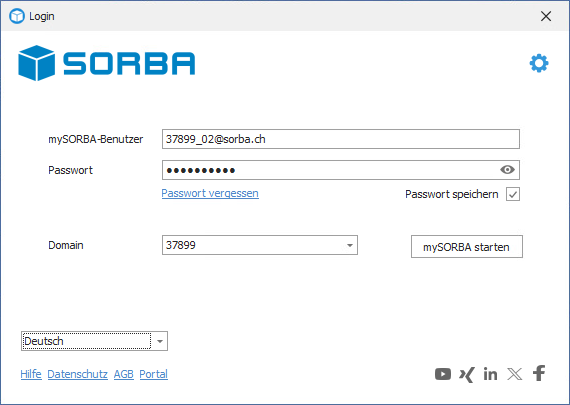Open the Facebook social icon
This screenshot has width=570, height=405.
(539, 373)
